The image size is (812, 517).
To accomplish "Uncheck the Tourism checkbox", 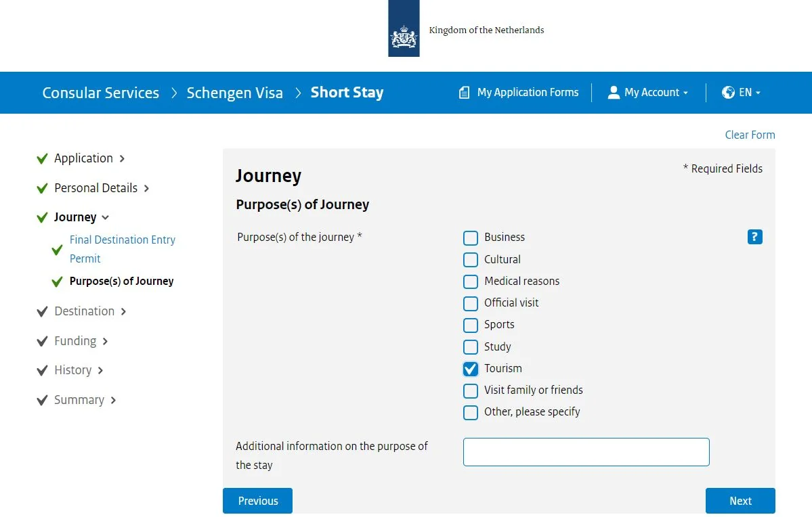I will [471, 369].
